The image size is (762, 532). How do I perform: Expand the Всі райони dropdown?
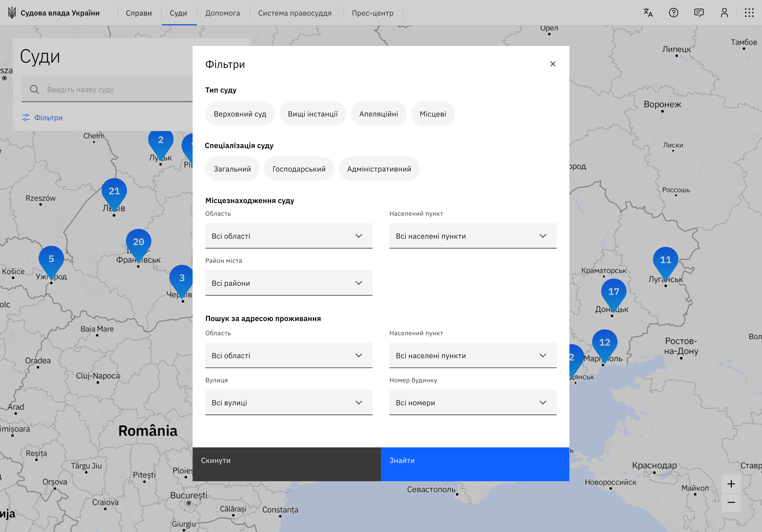(288, 283)
